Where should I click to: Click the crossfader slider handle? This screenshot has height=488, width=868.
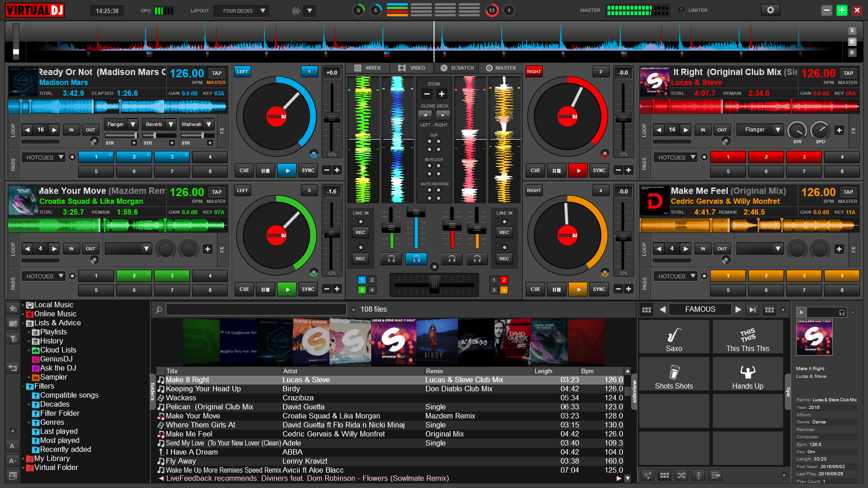tap(434, 285)
